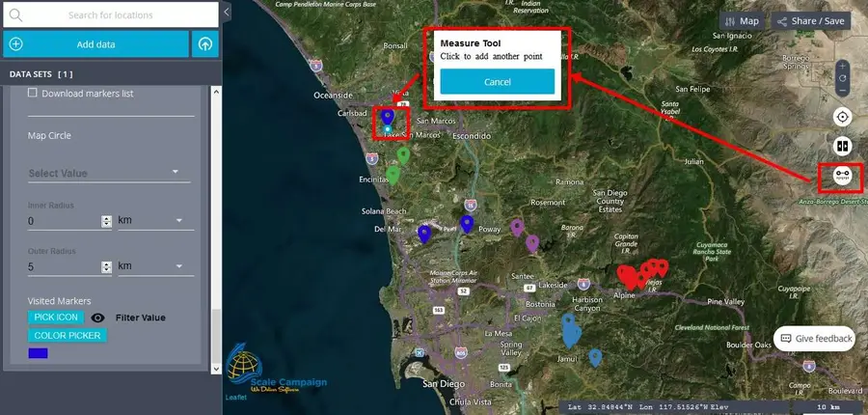Expand the Inner Radius km unit dropdown

(150, 221)
